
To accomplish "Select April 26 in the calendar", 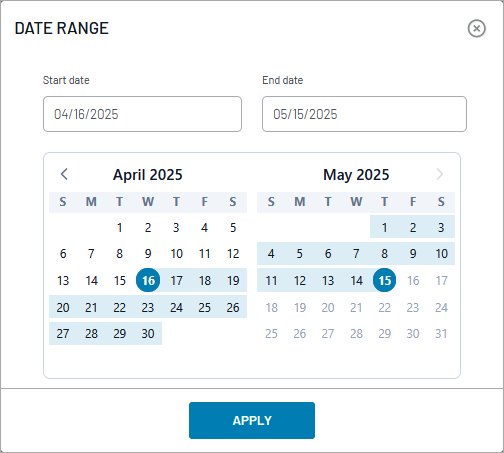I will (233, 307).
